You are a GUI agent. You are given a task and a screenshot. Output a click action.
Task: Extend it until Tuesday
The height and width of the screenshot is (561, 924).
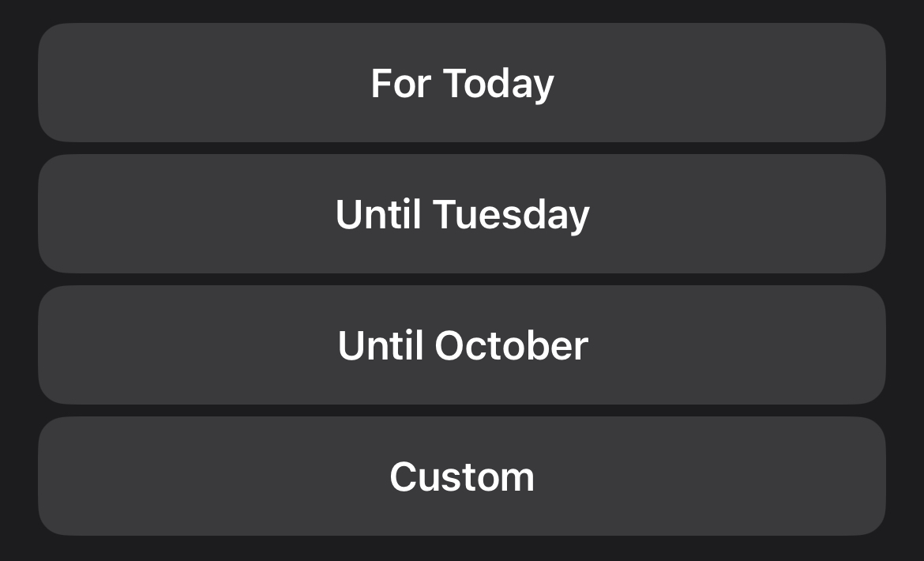(x=462, y=214)
